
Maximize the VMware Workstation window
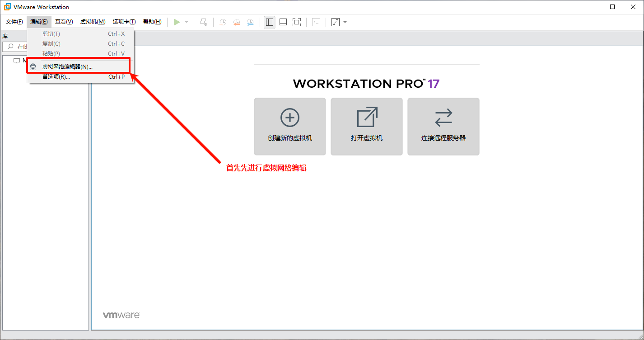pos(612,7)
